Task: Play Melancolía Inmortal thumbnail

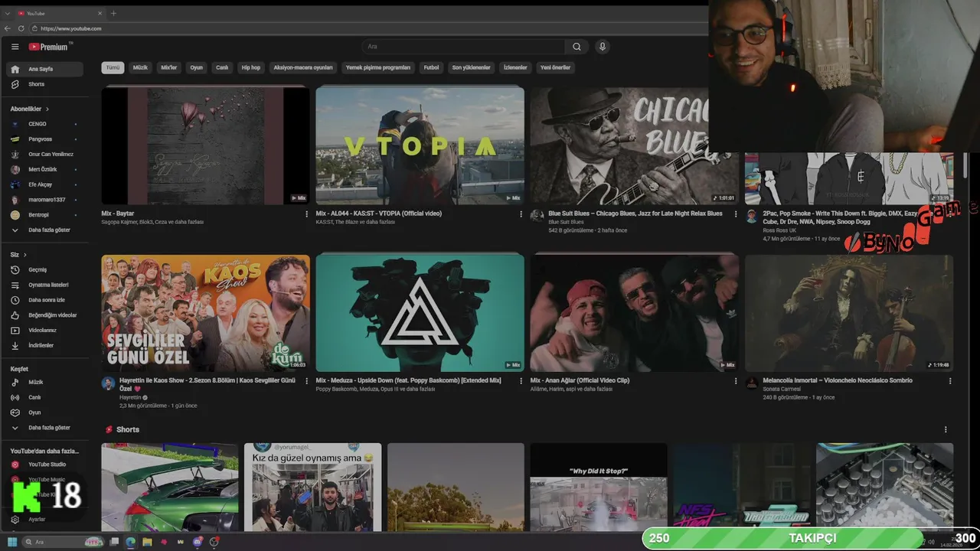Action: click(849, 313)
